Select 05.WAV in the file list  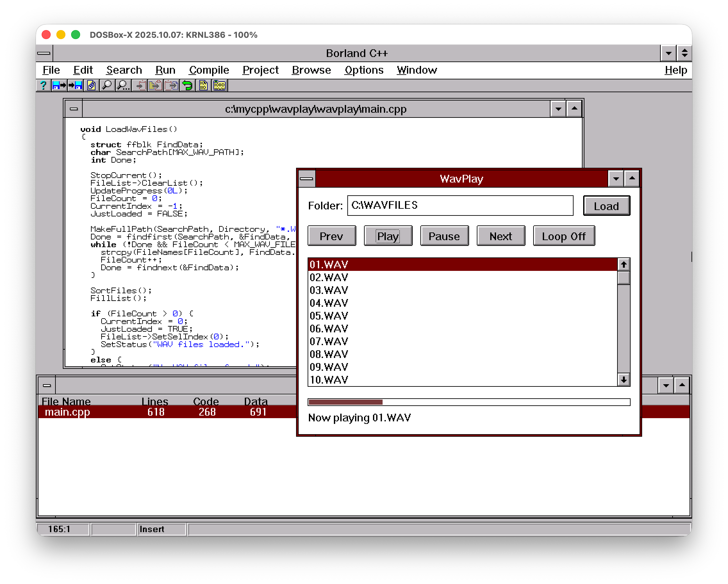click(463, 316)
